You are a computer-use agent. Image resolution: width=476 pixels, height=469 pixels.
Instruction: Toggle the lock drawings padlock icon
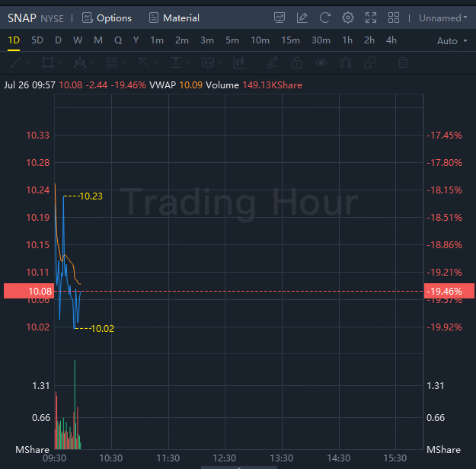click(x=297, y=62)
